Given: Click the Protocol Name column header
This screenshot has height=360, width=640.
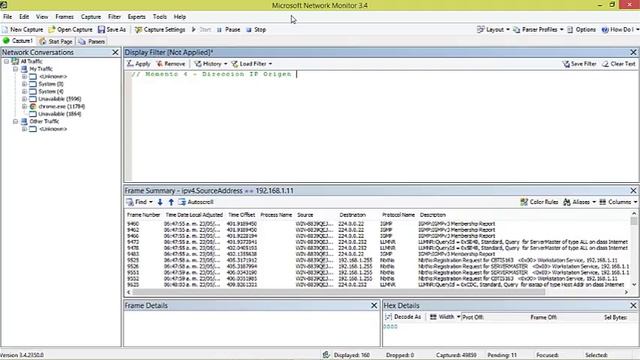Looking at the screenshot, I should pyautogui.click(x=398, y=215).
